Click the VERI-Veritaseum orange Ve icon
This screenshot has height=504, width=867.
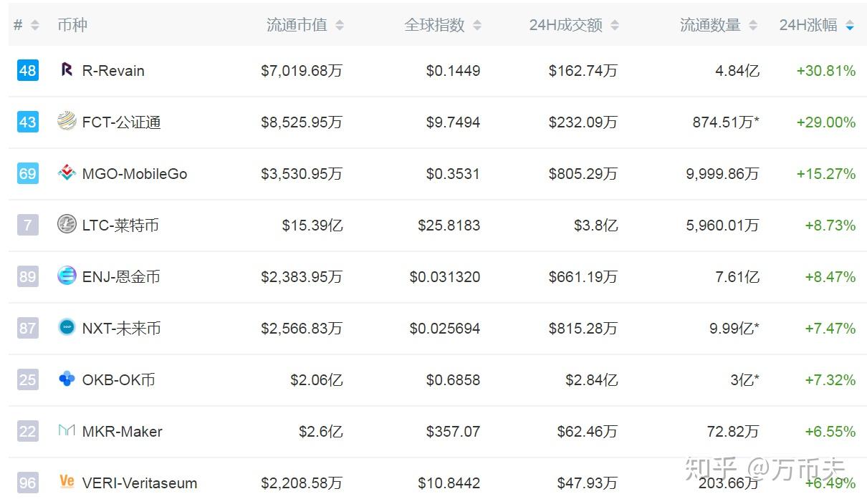(67, 482)
